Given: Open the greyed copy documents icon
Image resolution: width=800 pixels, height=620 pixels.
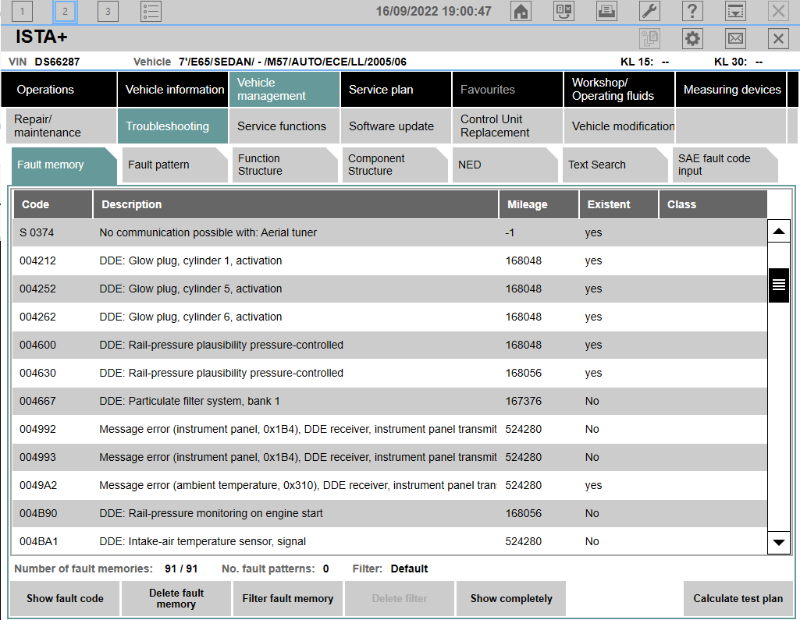Looking at the screenshot, I should (x=649, y=38).
